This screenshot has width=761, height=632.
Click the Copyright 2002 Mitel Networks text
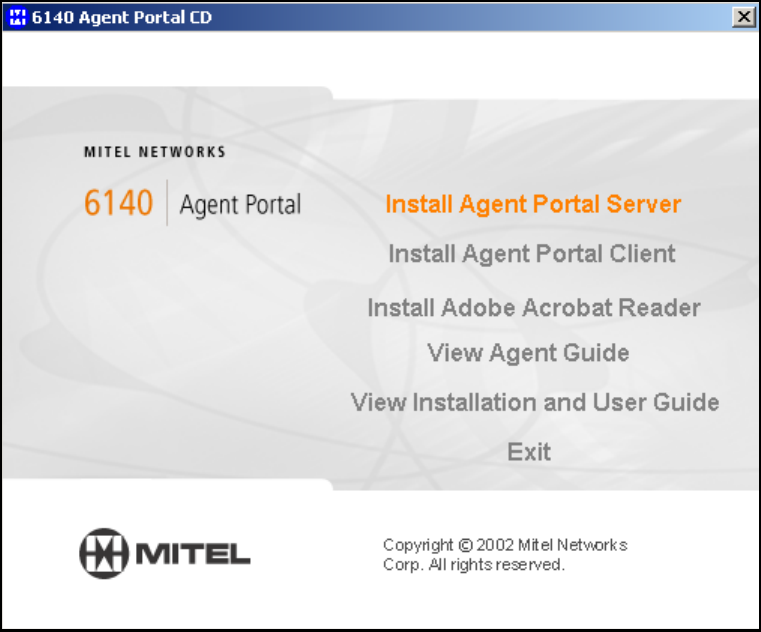[x=505, y=554]
